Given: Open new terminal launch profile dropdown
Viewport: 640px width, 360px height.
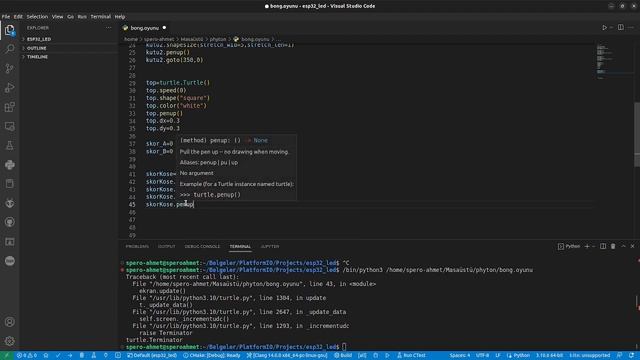Looking at the screenshot, I should pos(593,246).
